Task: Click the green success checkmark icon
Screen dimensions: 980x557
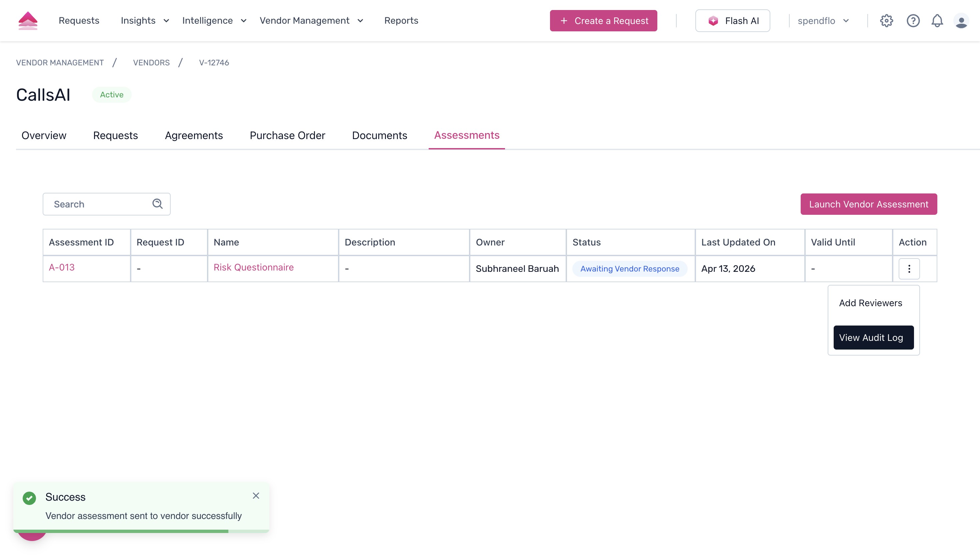Action: [x=29, y=498]
